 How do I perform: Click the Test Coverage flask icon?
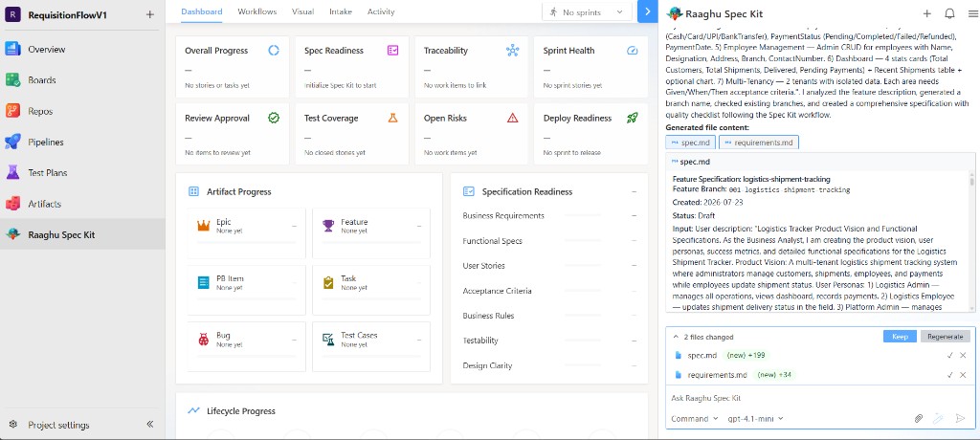coord(392,118)
